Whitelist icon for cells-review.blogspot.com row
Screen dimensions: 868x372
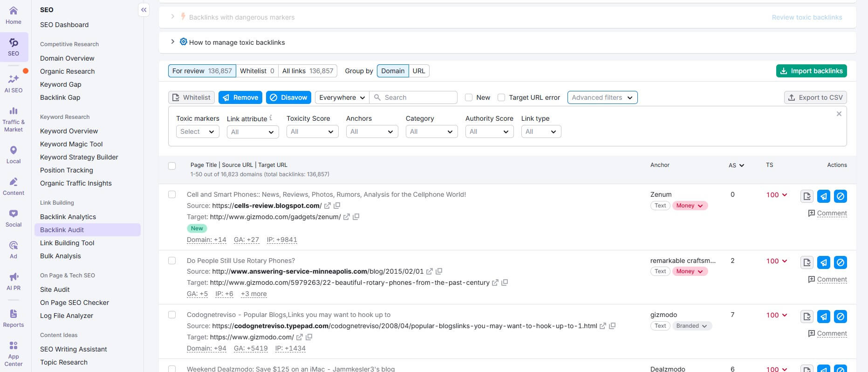coord(807,196)
